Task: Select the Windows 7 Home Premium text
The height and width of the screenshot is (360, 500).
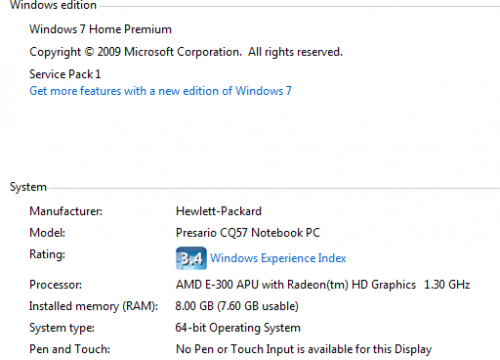Action: click(100, 29)
